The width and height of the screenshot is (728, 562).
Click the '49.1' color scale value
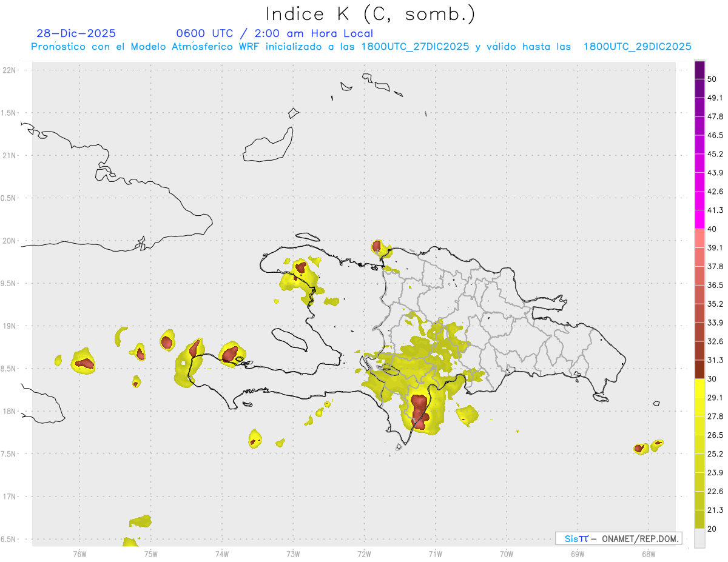pos(715,98)
